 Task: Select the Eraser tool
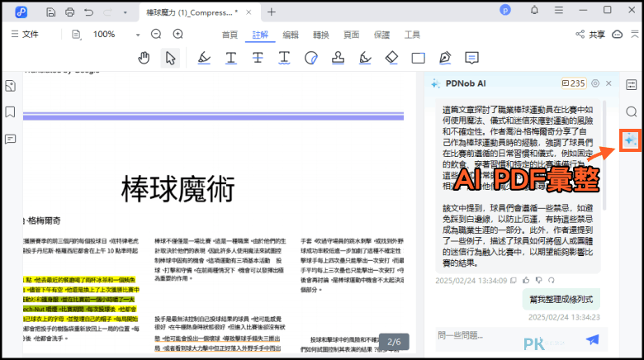pos(392,58)
